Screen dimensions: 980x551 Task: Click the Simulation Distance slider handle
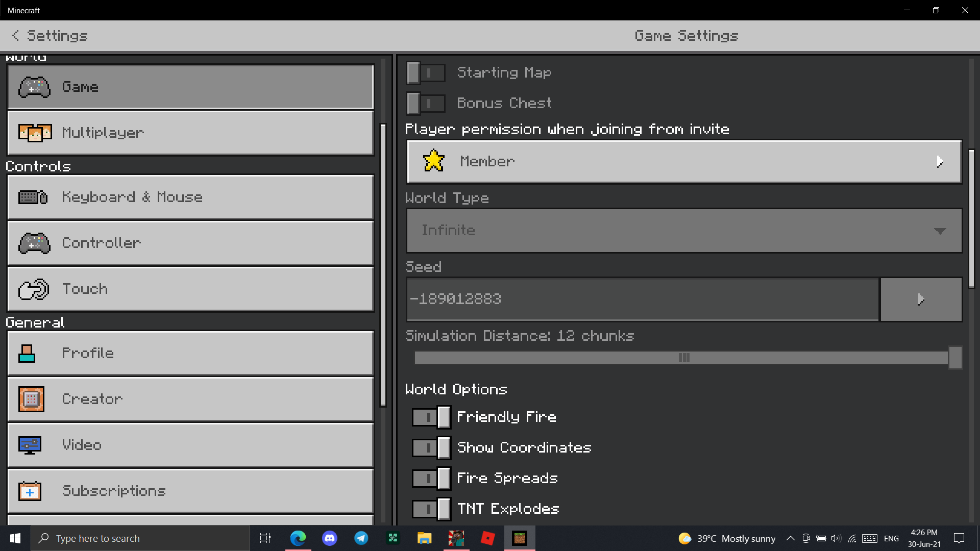click(x=955, y=358)
